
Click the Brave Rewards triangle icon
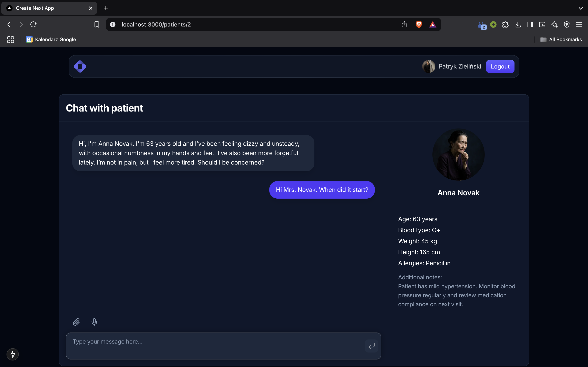coord(432,24)
